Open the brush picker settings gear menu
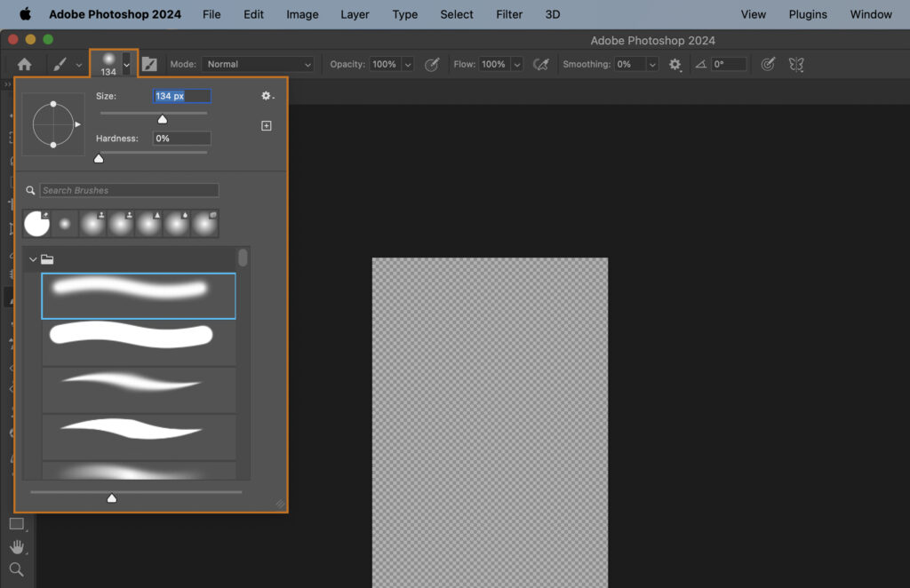This screenshot has width=910, height=588. (x=265, y=96)
